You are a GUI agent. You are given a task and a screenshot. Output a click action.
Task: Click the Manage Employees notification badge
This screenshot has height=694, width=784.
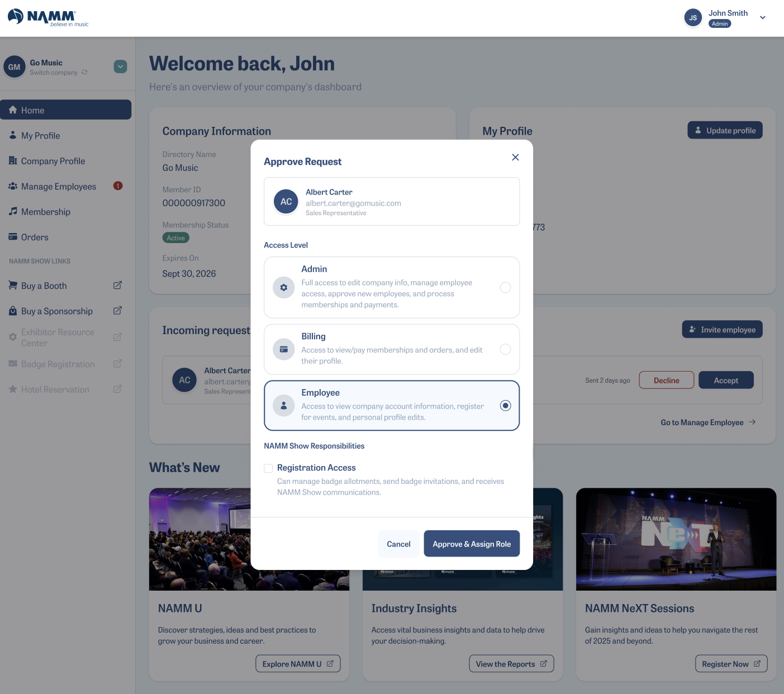[x=118, y=186]
